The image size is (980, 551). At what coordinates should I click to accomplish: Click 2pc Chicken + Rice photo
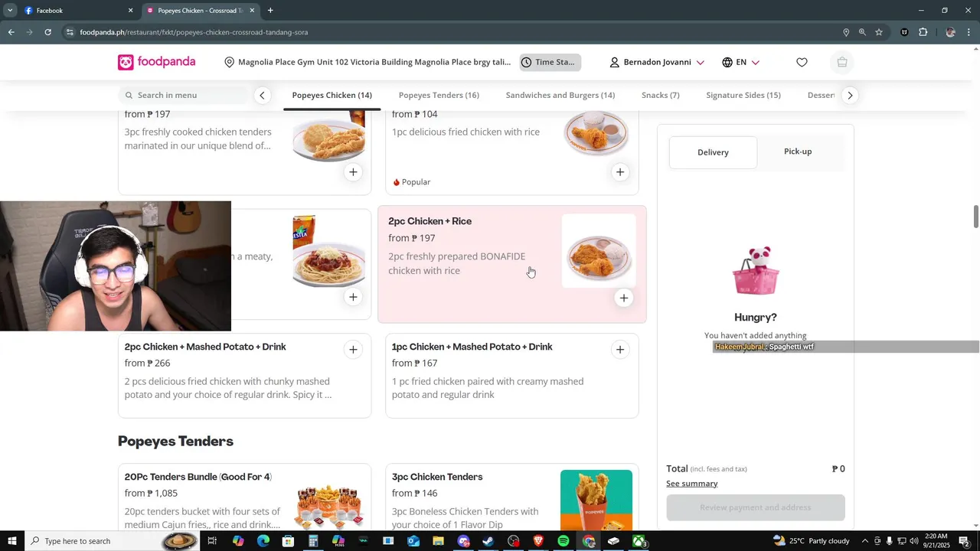pos(599,251)
